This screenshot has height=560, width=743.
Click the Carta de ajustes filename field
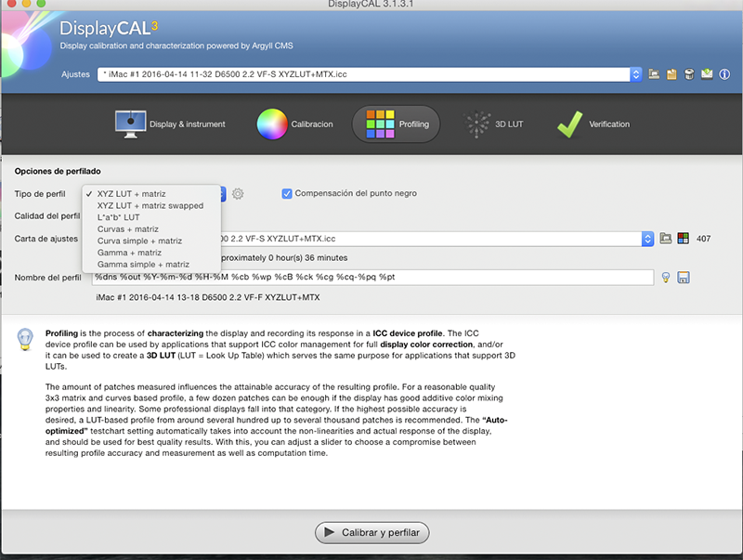tap(431, 239)
